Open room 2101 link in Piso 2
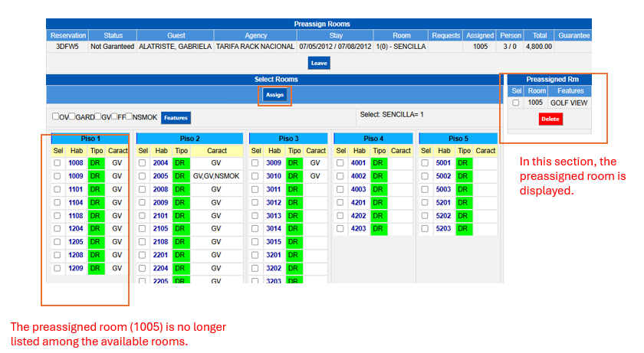The image size is (644, 353). [160, 216]
